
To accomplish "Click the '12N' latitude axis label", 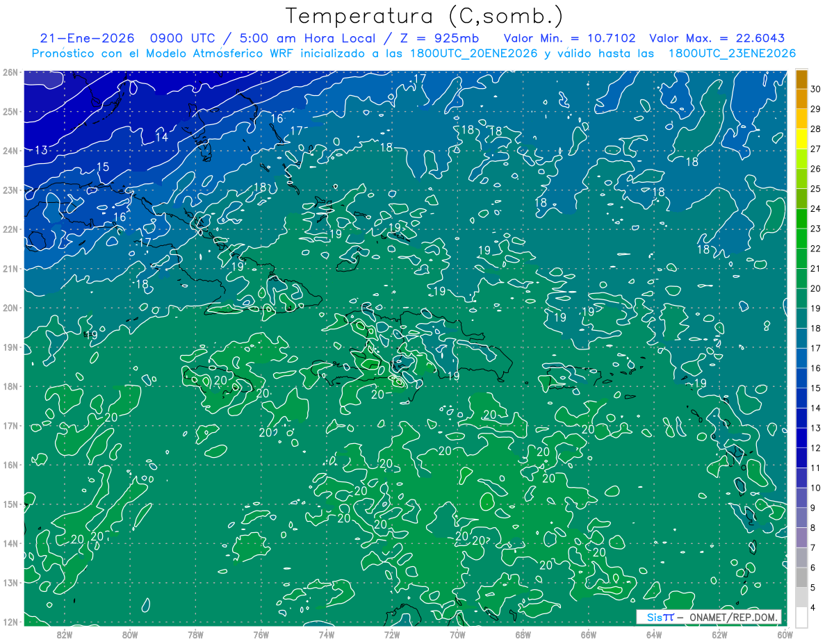I will pos(10,622).
